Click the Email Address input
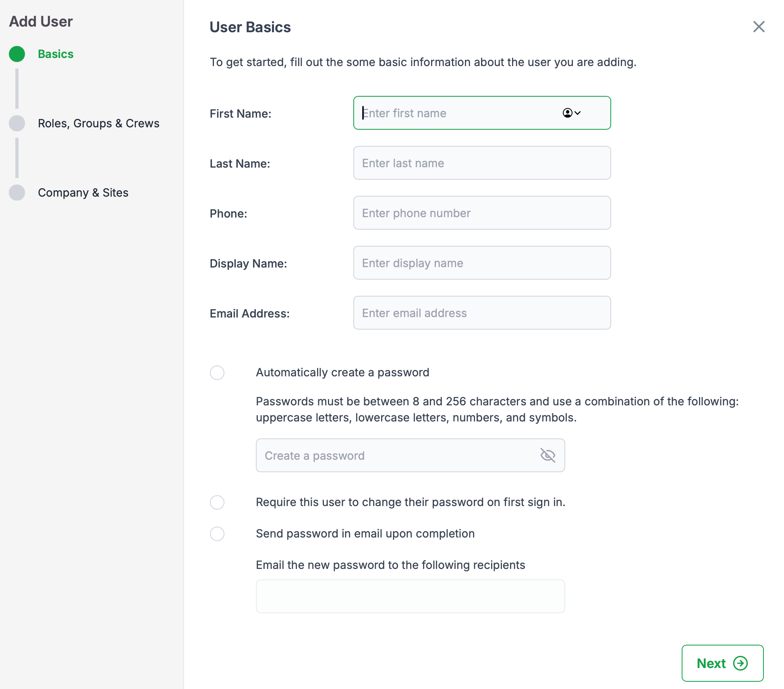The image size is (784, 689). click(482, 313)
